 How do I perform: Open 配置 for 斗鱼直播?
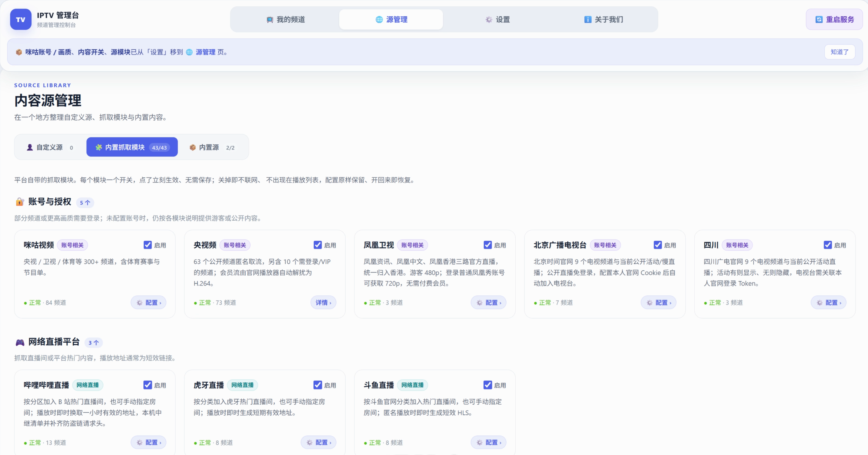[x=488, y=442]
